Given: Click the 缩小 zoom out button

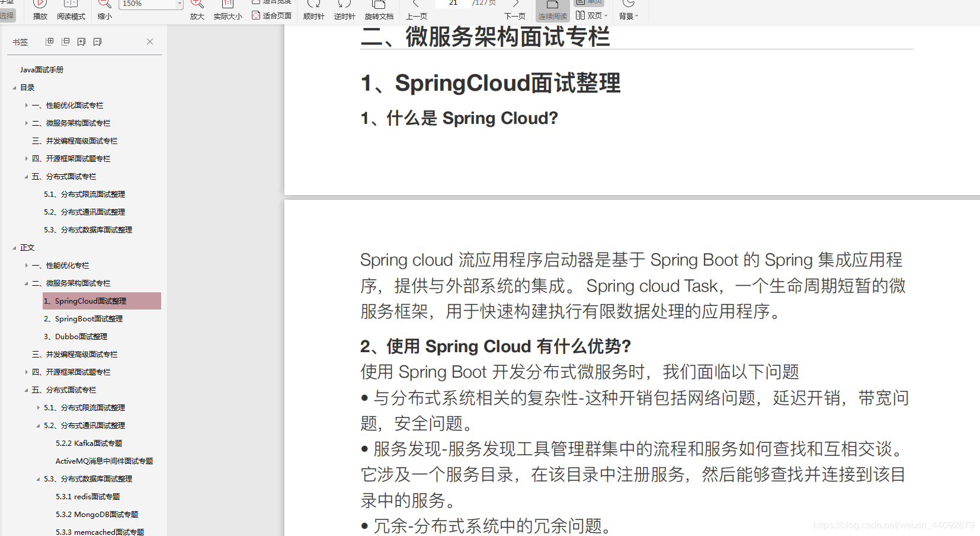Looking at the screenshot, I should tap(105, 11).
